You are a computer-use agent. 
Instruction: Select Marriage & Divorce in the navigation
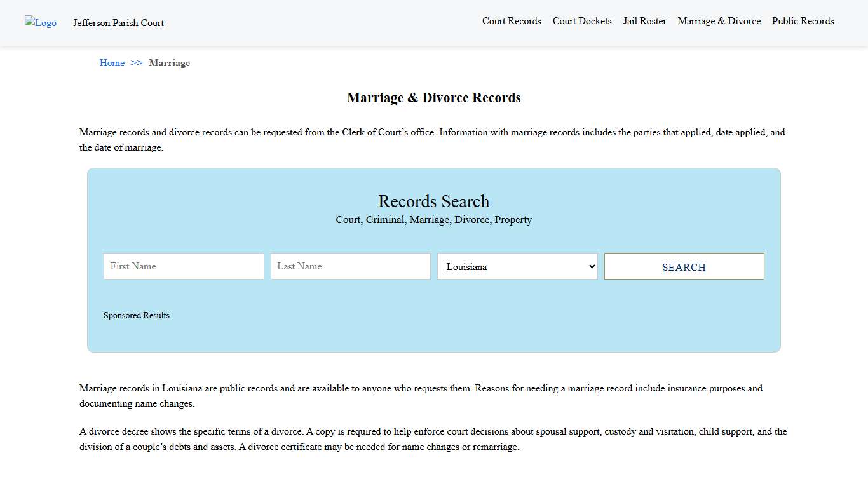tap(719, 21)
